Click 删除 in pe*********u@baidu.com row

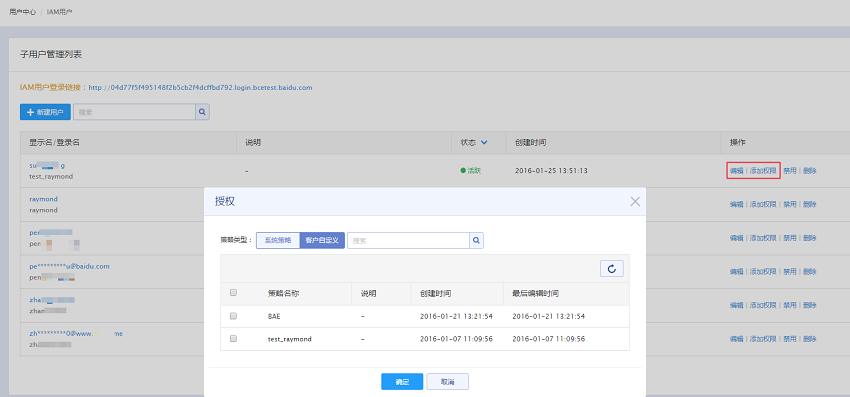809,272
